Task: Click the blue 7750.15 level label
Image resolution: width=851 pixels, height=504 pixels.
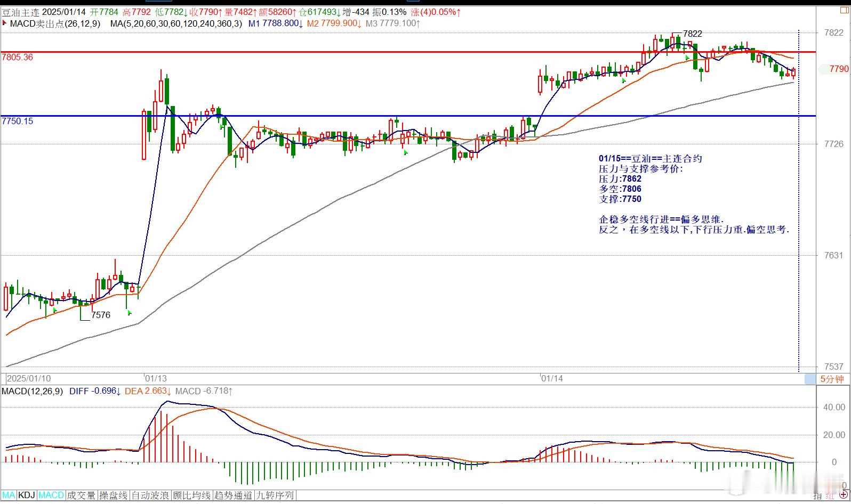Action: (x=17, y=121)
